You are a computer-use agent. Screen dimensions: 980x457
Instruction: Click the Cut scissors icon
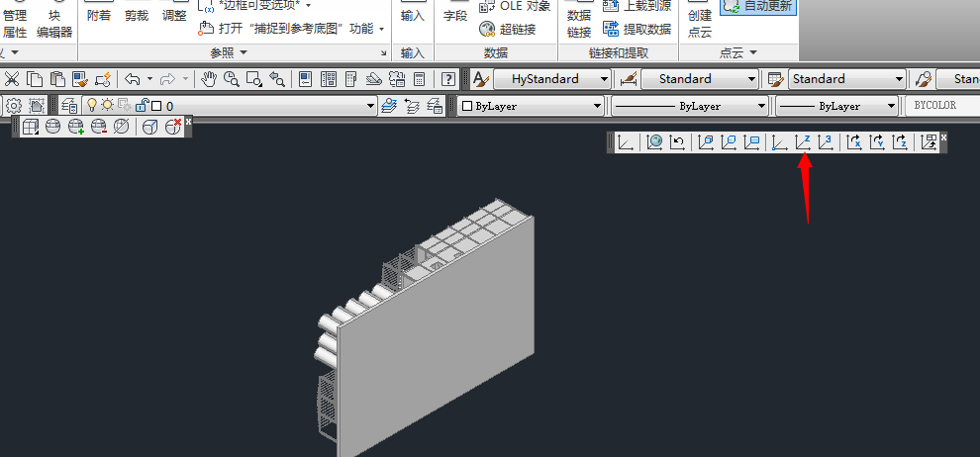coord(12,79)
